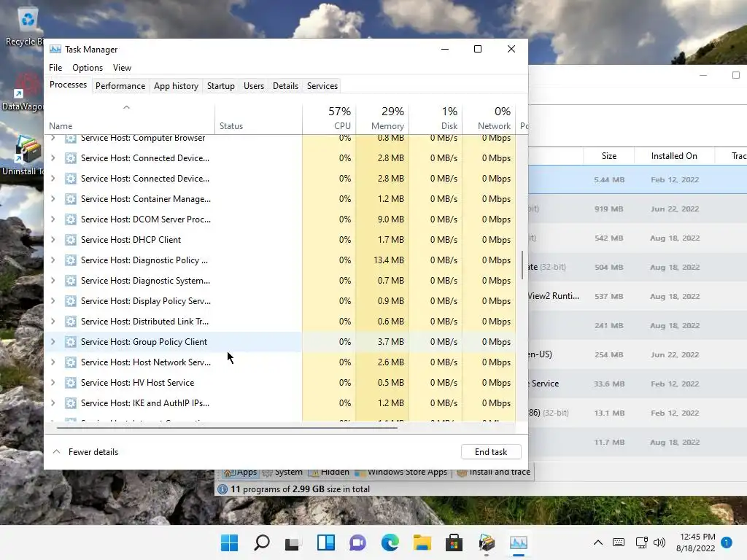Image resolution: width=747 pixels, height=560 pixels.
Task: Open the View menu
Action: click(122, 68)
